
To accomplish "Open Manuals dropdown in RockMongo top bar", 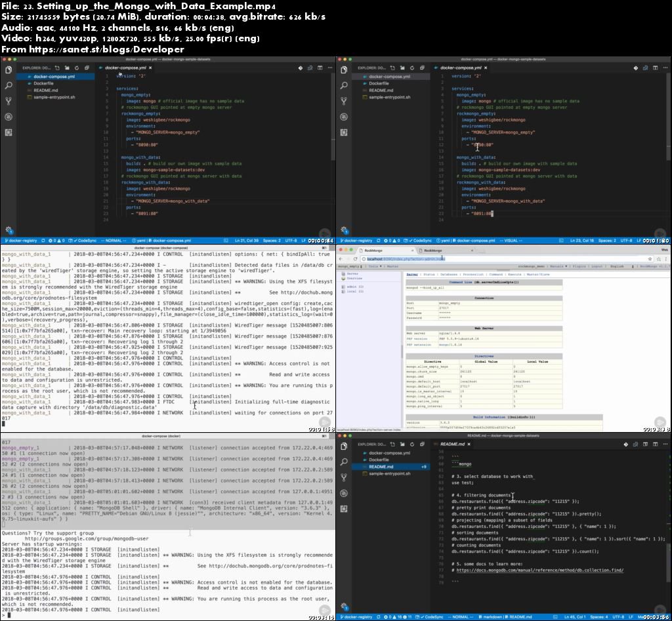I will (x=558, y=266).
